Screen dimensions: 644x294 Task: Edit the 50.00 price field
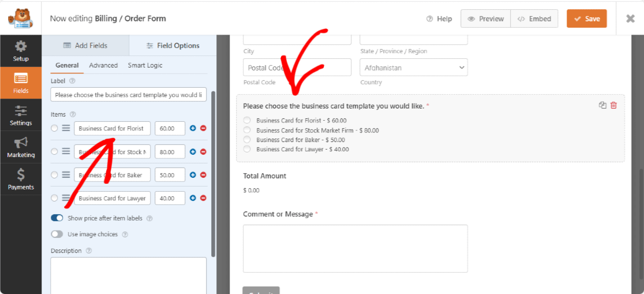point(170,175)
